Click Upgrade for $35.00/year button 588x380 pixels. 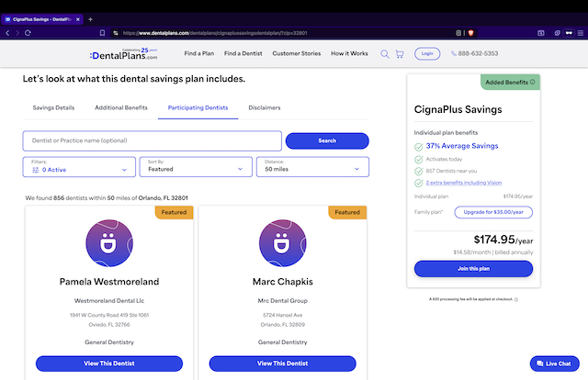(493, 212)
